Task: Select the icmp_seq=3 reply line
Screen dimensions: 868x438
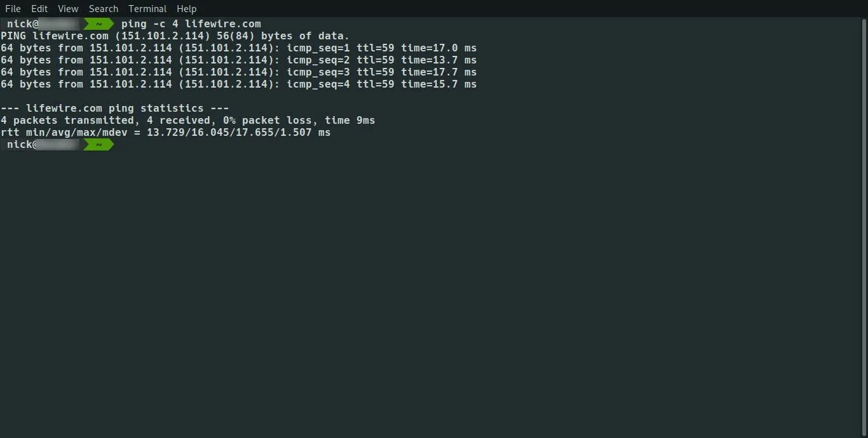Action: pyautogui.click(x=239, y=72)
